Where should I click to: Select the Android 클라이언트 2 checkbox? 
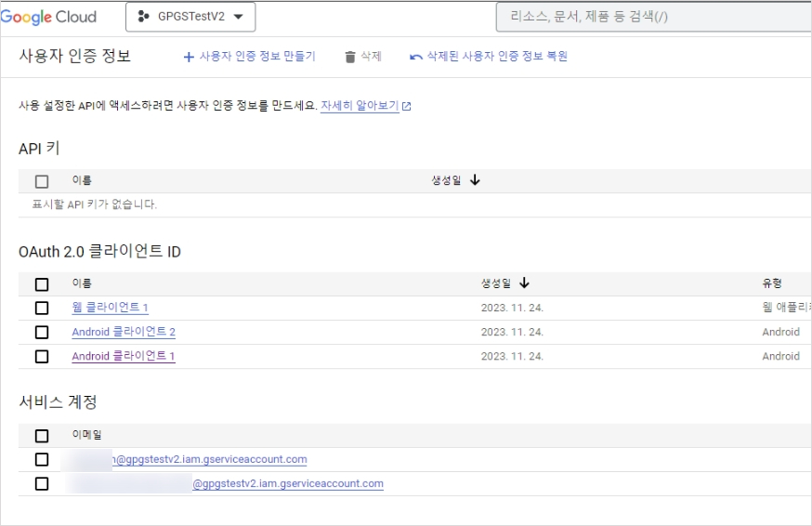(x=42, y=332)
